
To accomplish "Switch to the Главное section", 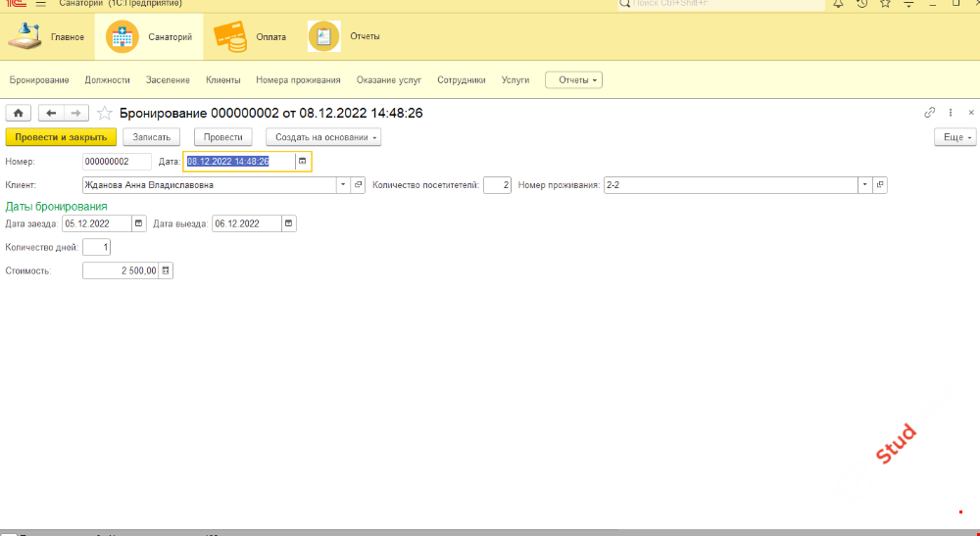I will point(47,37).
